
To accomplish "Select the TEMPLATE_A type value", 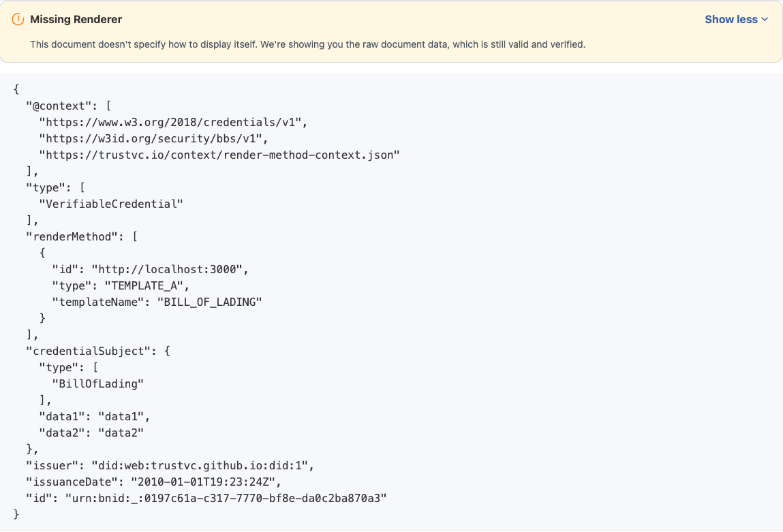I will click(x=145, y=285).
